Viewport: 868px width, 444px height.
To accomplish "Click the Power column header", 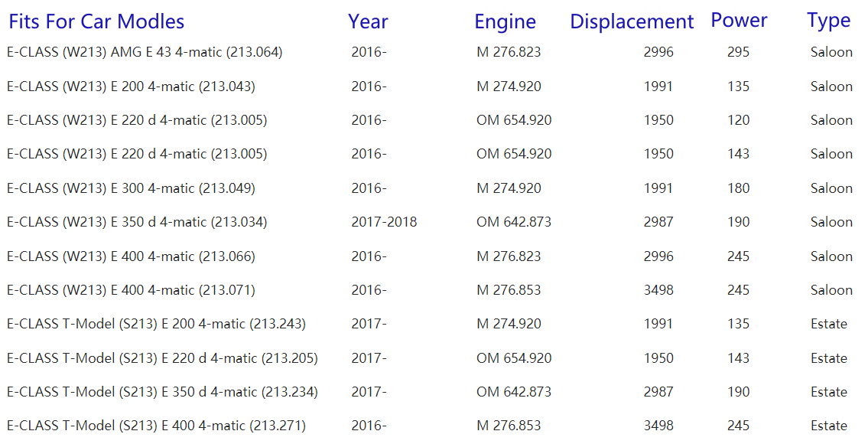I will click(739, 21).
